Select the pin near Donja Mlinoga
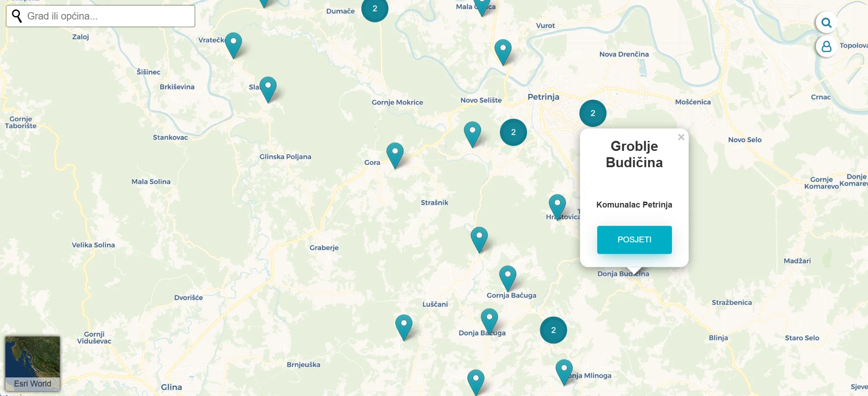 click(x=564, y=371)
